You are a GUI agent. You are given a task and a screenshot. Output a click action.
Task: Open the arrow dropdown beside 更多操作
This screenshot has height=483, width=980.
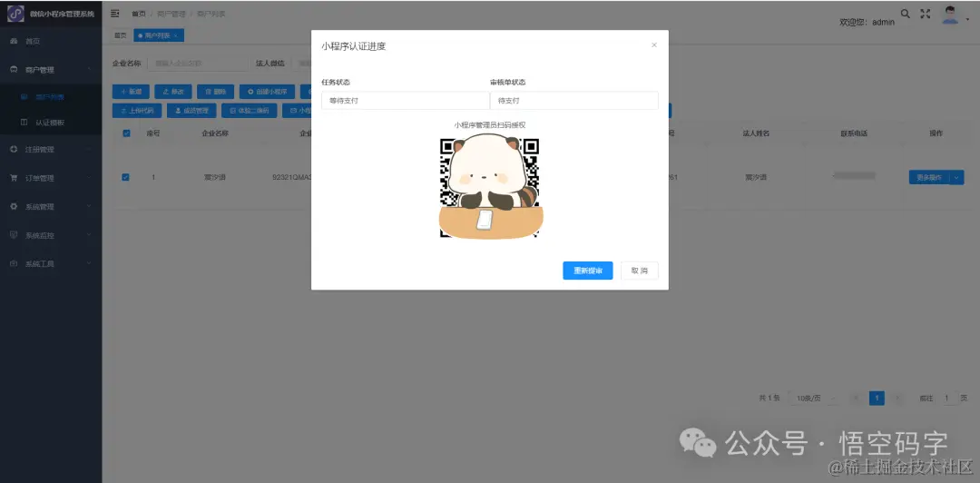pos(956,178)
